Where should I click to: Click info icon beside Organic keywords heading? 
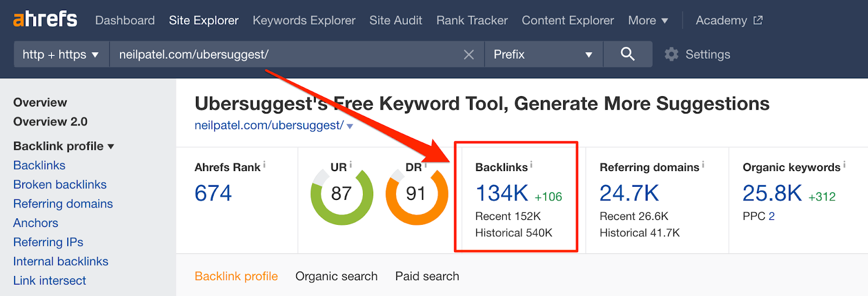[844, 164]
